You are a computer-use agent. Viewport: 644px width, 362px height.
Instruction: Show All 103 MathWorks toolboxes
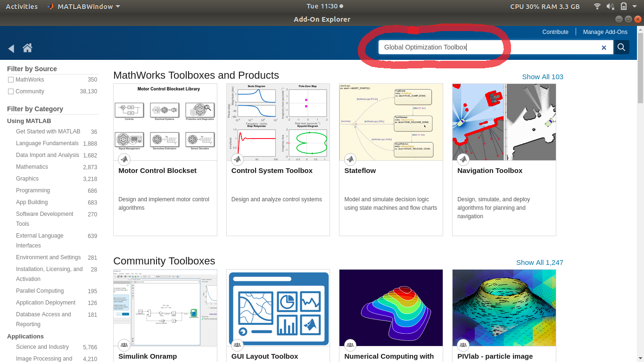(x=543, y=77)
